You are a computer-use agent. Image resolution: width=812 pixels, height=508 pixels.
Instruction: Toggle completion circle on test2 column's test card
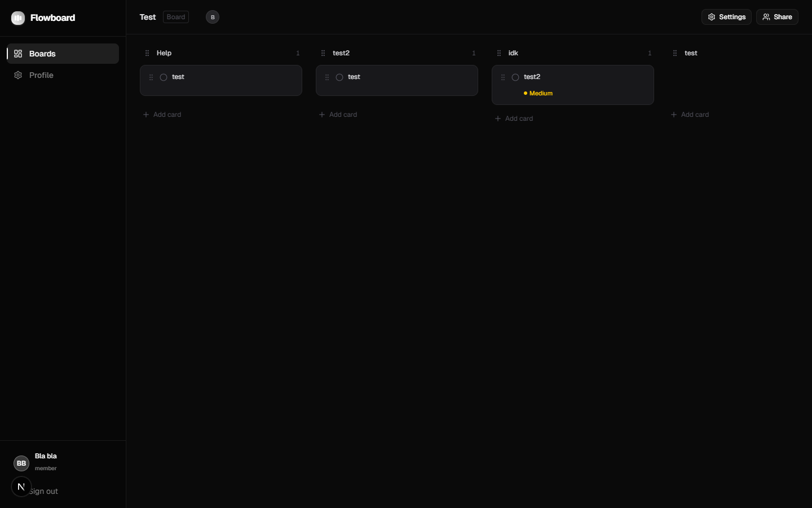click(339, 77)
